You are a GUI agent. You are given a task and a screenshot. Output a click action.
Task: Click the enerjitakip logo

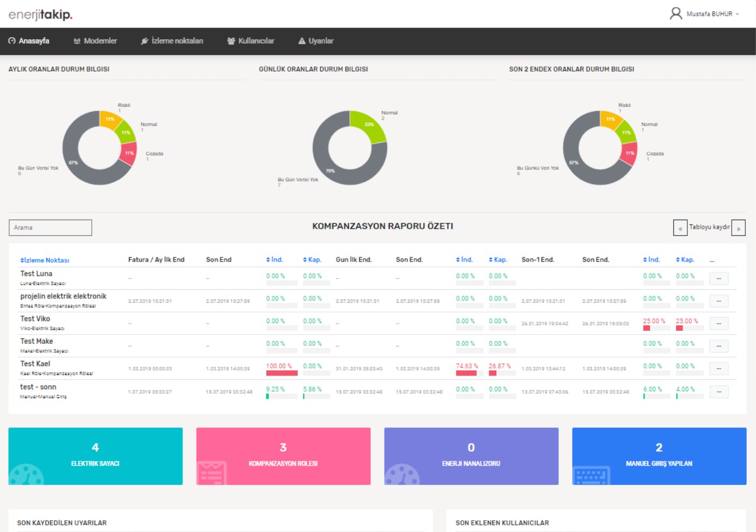40,15
